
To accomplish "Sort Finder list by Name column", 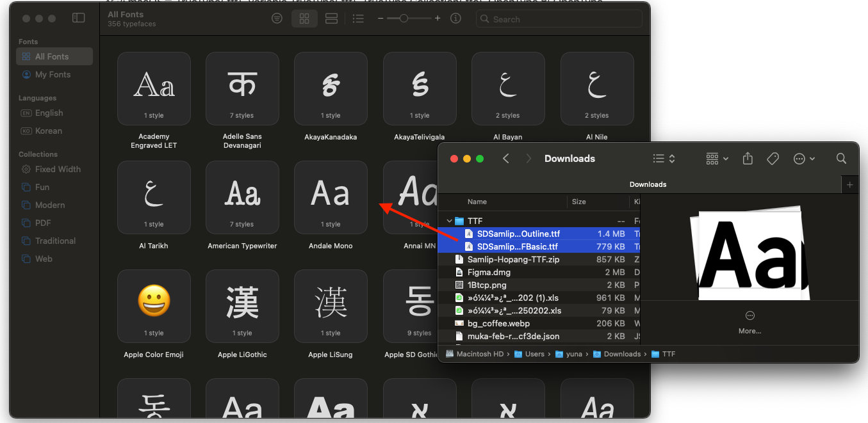I will (477, 202).
